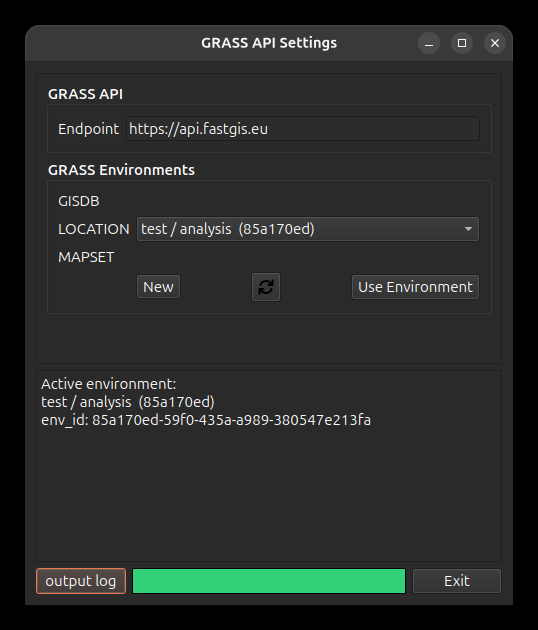The height and width of the screenshot is (630, 538).
Task: Click the Use Environment button
Action: tap(415, 287)
